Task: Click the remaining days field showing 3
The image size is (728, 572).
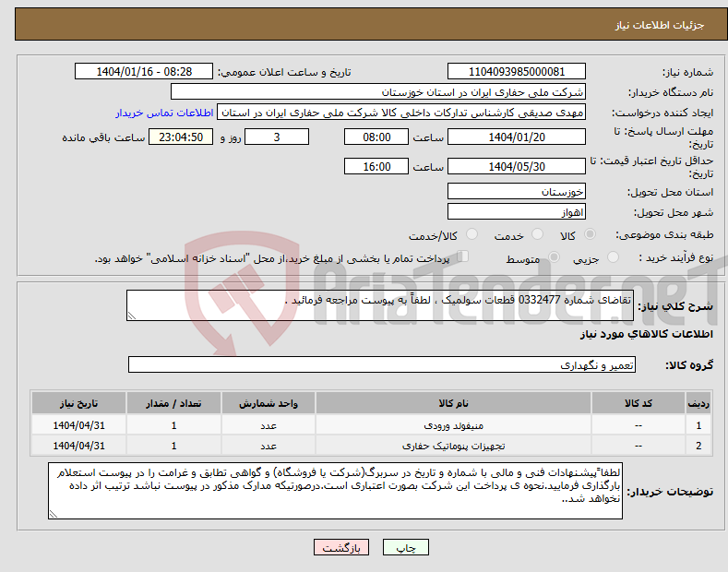Action: coord(277,137)
